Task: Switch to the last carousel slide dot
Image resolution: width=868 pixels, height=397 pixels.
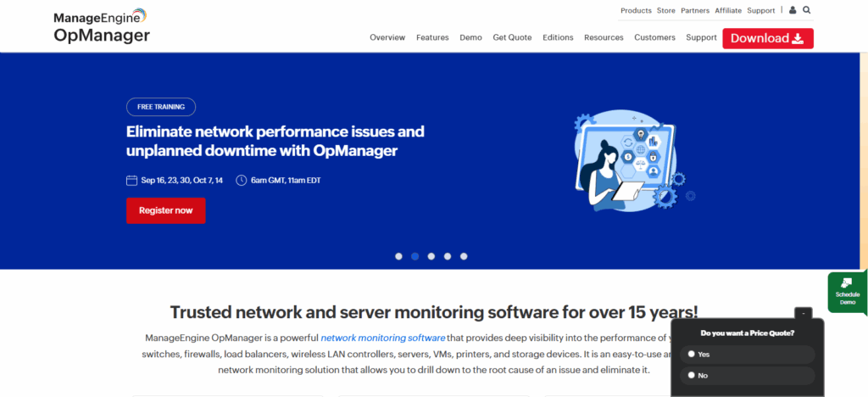Action: [464, 255]
